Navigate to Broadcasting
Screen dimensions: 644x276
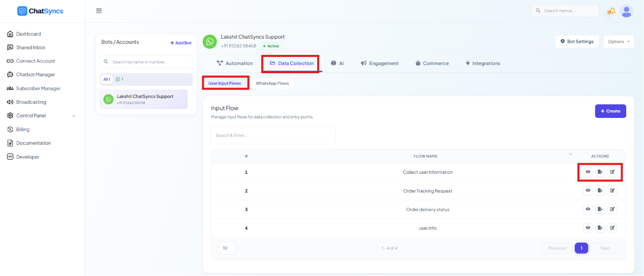tap(31, 102)
